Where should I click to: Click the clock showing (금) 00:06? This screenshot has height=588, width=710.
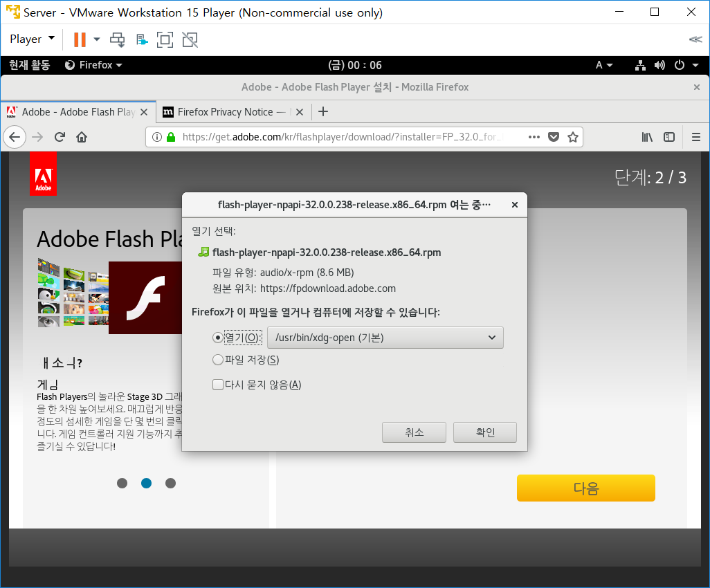tap(355, 65)
